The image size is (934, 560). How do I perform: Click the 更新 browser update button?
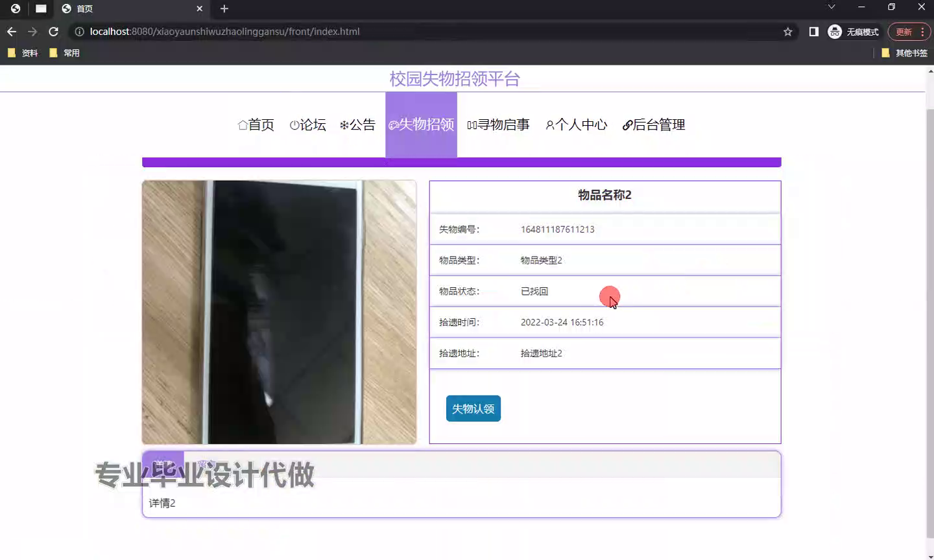[909, 32]
